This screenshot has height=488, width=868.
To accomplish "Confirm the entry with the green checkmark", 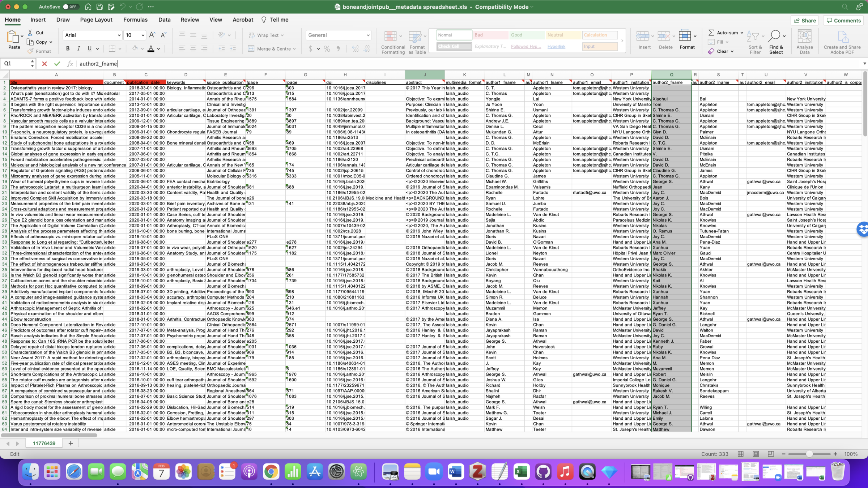I will click(57, 64).
